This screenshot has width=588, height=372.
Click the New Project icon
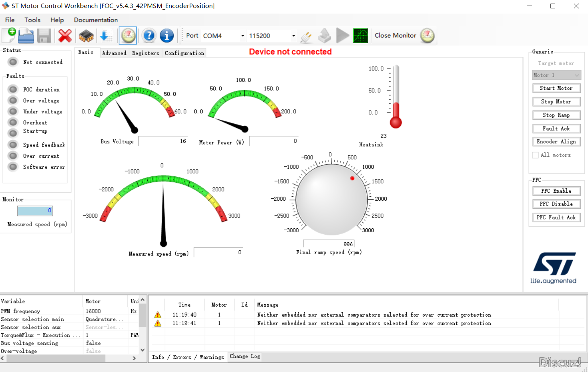(x=9, y=36)
